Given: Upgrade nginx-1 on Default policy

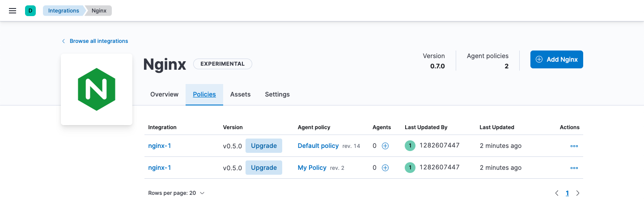Looking at the screenshot, I should point(264,146).
